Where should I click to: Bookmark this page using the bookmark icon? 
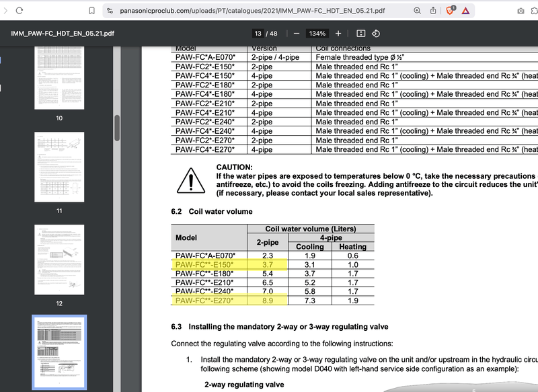pyautogui.click(x=91, y=11)
